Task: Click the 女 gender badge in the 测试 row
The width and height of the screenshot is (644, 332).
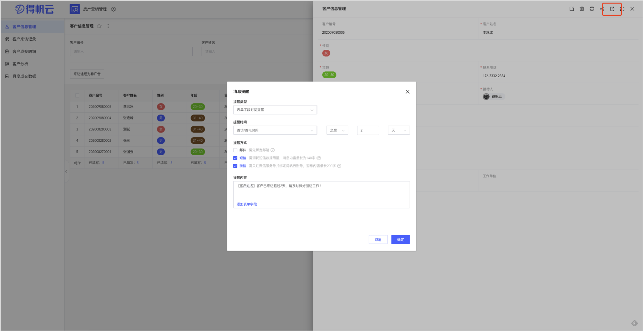Action: [x=161, y=129]
